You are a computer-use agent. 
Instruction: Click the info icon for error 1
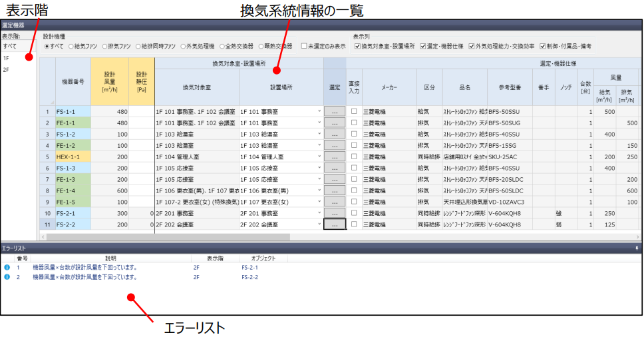pyautogui.click(x=7, y=268)
